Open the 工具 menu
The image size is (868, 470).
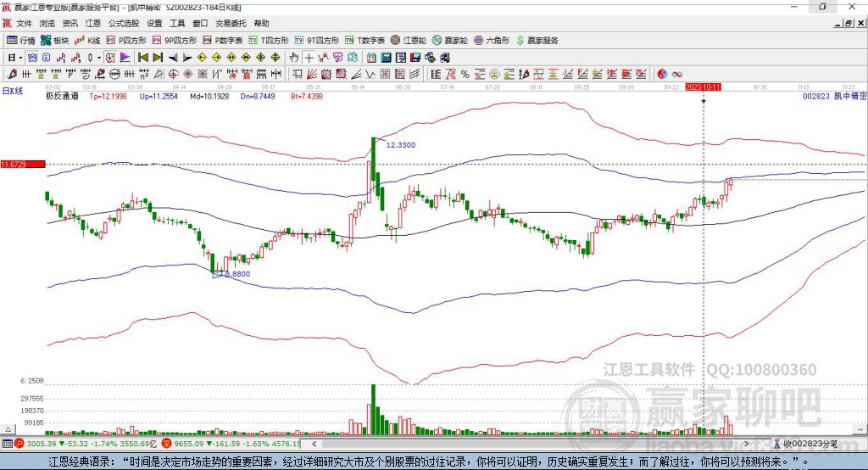click(177, 23)
